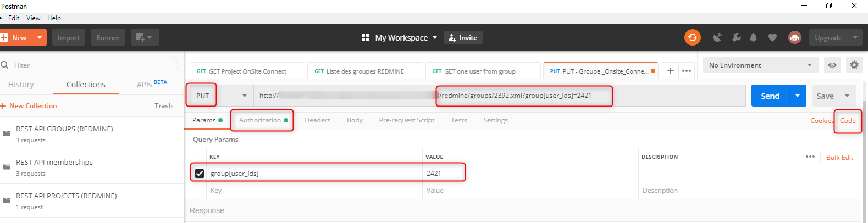The width and height of the screenshot is (868, 223).
Task: Open the View menu
Action: coord(34,18)
